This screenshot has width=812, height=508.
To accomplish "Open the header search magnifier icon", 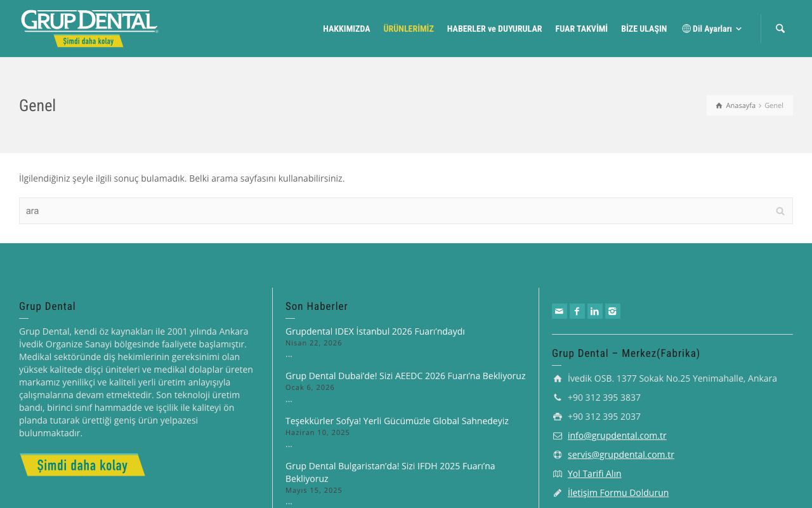I will pyautogui.click(x=780, y=29).
